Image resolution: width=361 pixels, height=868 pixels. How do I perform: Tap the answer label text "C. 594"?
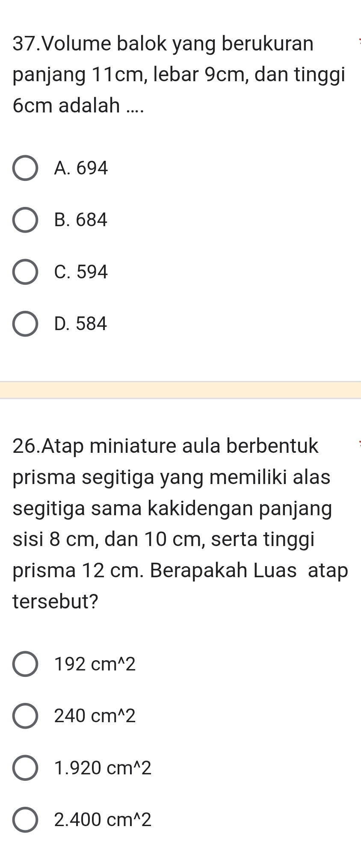(x=81, y=272)
